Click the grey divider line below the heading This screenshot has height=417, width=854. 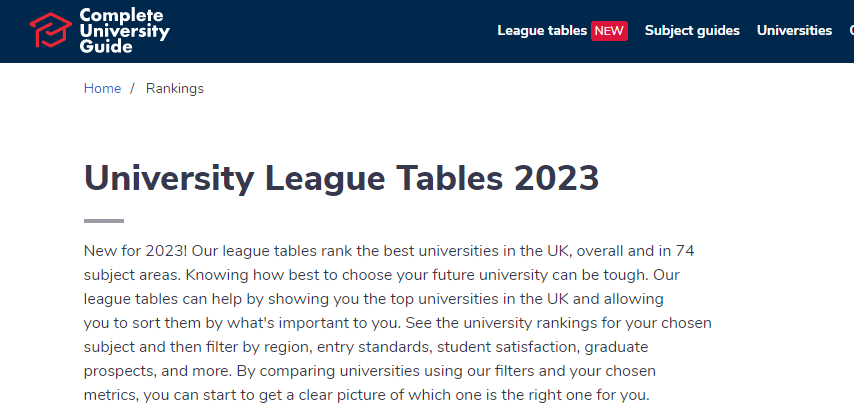tap(104, 221)
